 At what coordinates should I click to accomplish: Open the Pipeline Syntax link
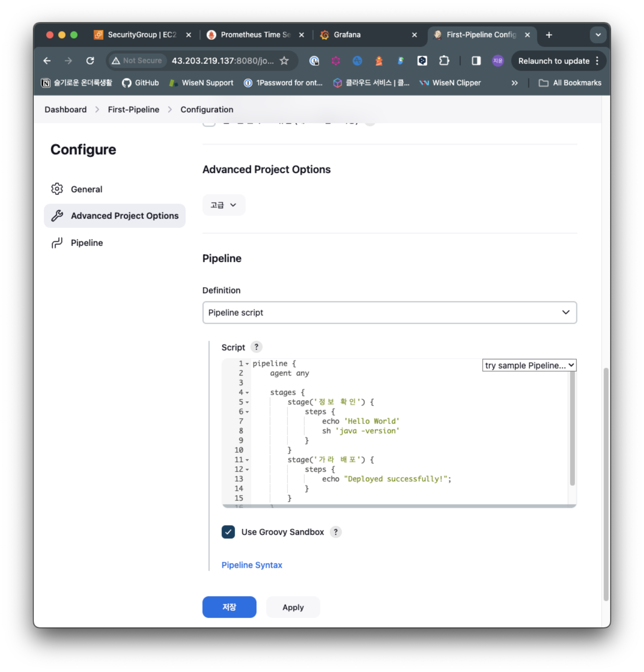click(252, 565)
